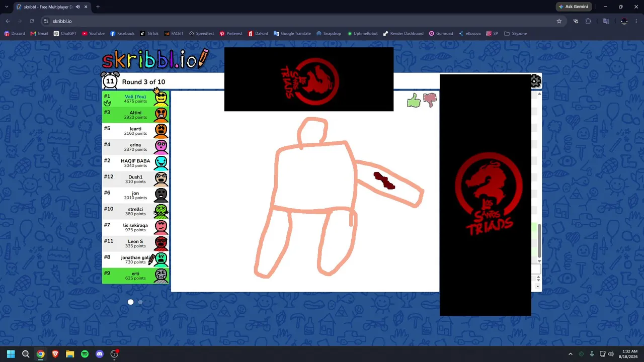The image size is (644, 362).
Task: Click erti's gray avatar
Action: click(x=161, y=276)
